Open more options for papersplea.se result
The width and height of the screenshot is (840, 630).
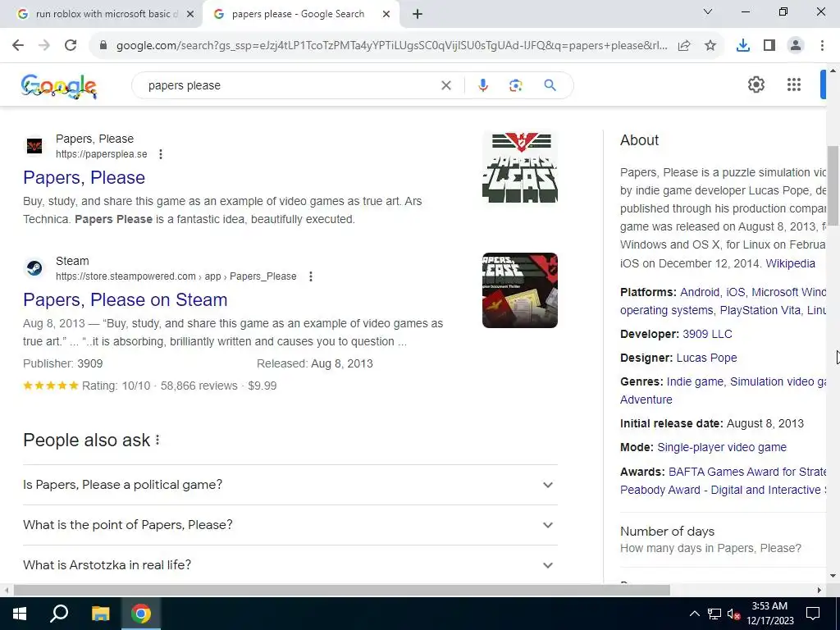click(x=161, y=154)
